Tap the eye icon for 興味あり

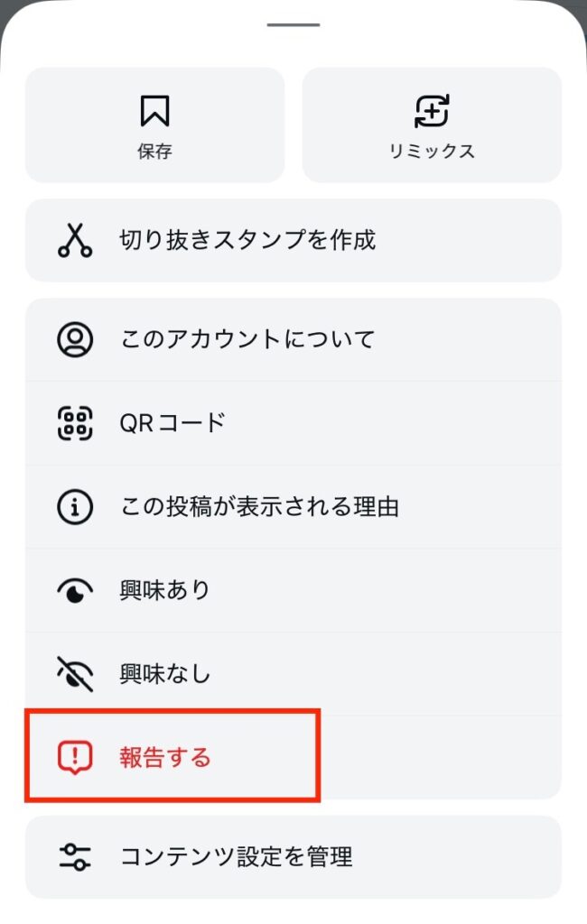pyautogui.click(x=75, y=591)
